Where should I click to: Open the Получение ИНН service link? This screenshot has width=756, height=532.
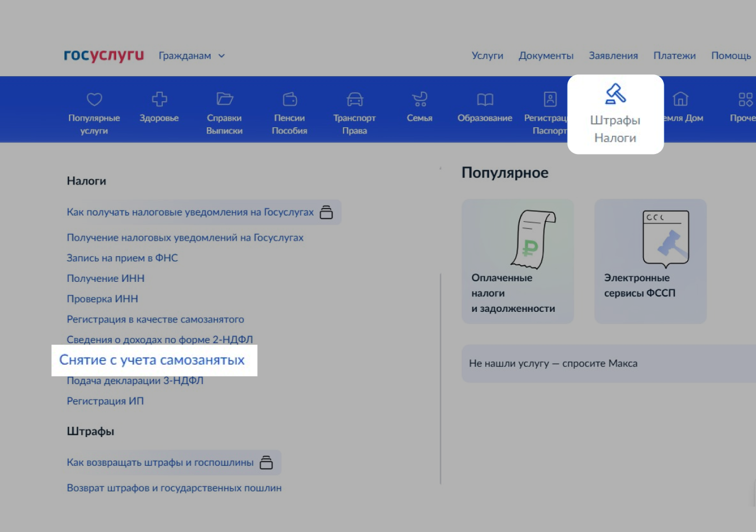pos(106,278)
